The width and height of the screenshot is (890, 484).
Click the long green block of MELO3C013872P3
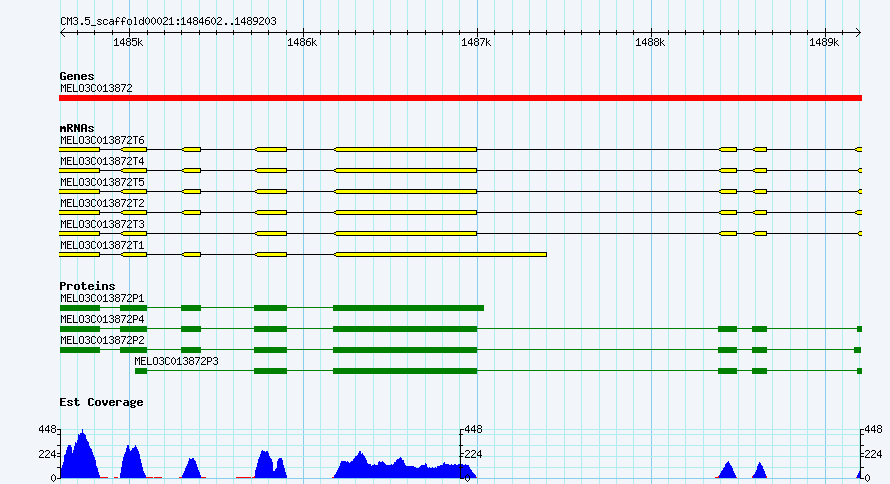[405, 371]
